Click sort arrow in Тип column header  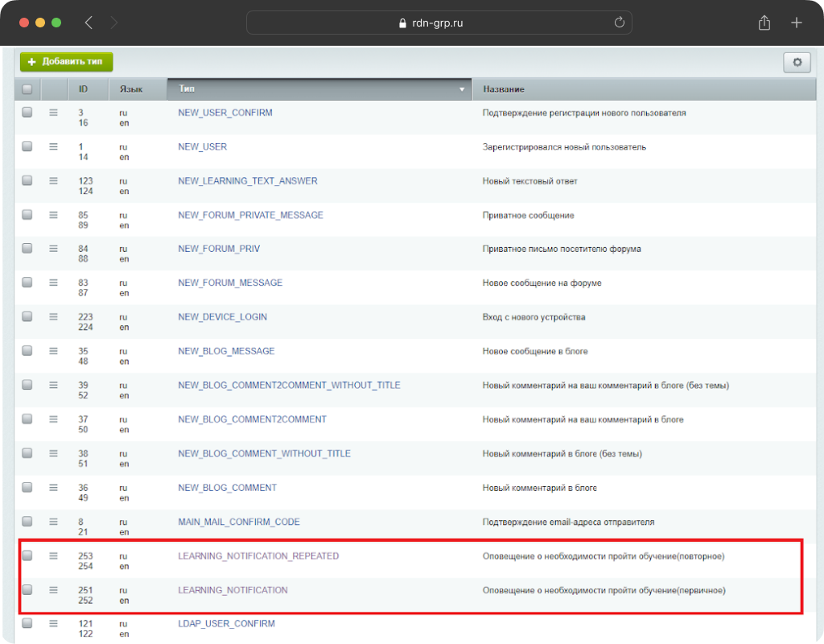coord(462,89)
